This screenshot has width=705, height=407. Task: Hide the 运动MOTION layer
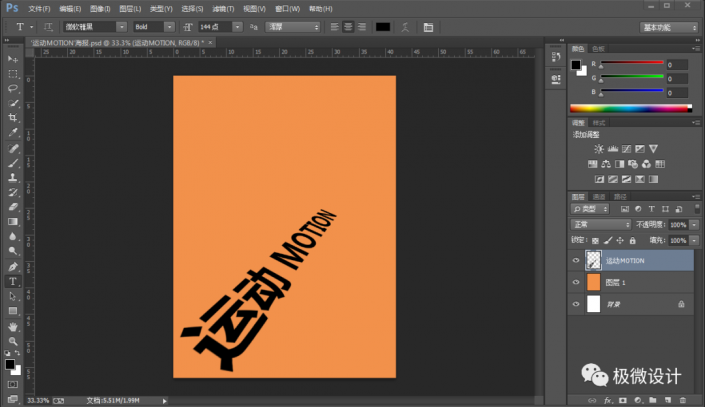576,260
